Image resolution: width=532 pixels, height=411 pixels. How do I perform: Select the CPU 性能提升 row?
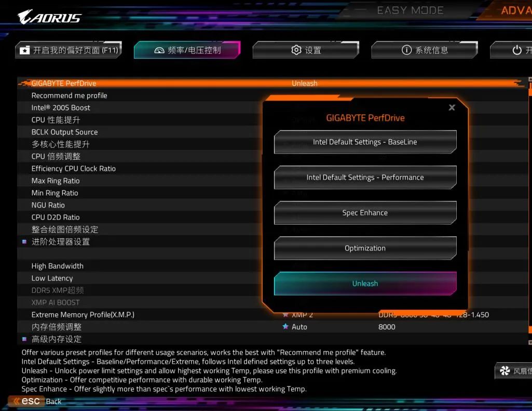click(140, 120)
